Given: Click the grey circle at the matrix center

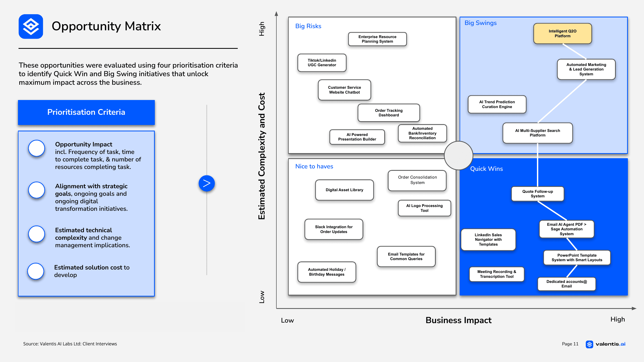Looking at the screenshot, I should (x=458, y=156).
